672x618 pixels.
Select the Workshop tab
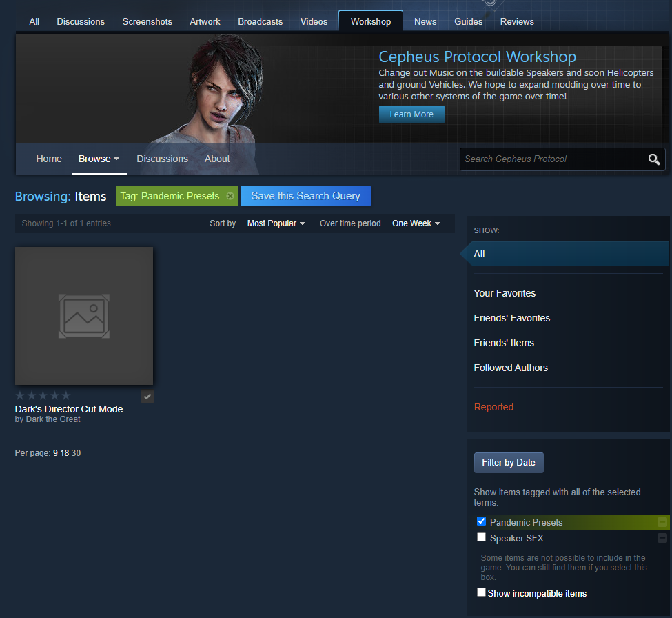[x=371, y=21]
